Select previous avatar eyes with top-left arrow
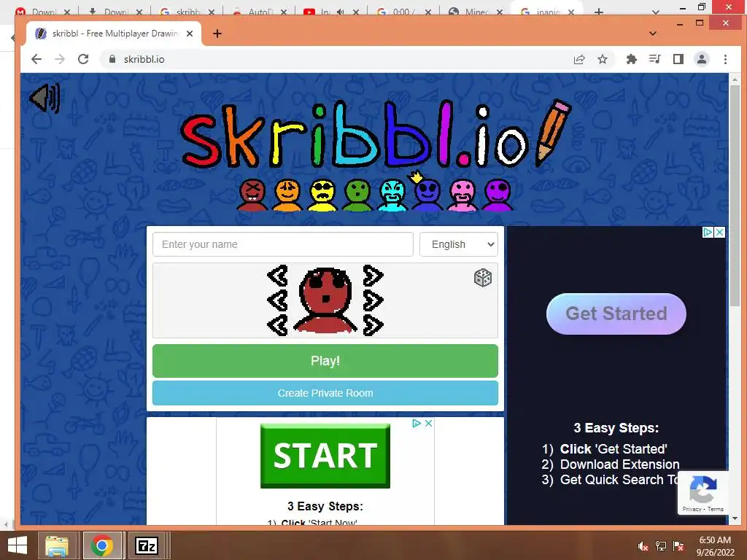Viewport: 747px width, 560px height. pos(278,275)
